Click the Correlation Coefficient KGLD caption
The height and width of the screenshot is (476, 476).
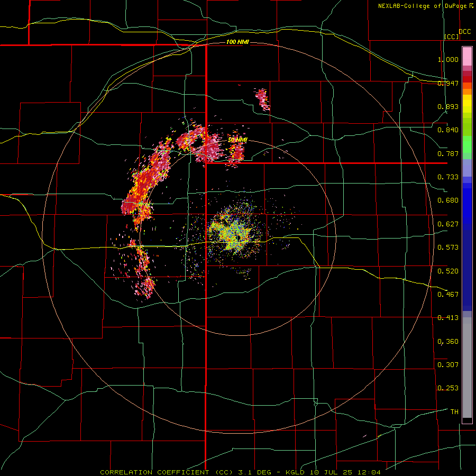pos(240,472)
